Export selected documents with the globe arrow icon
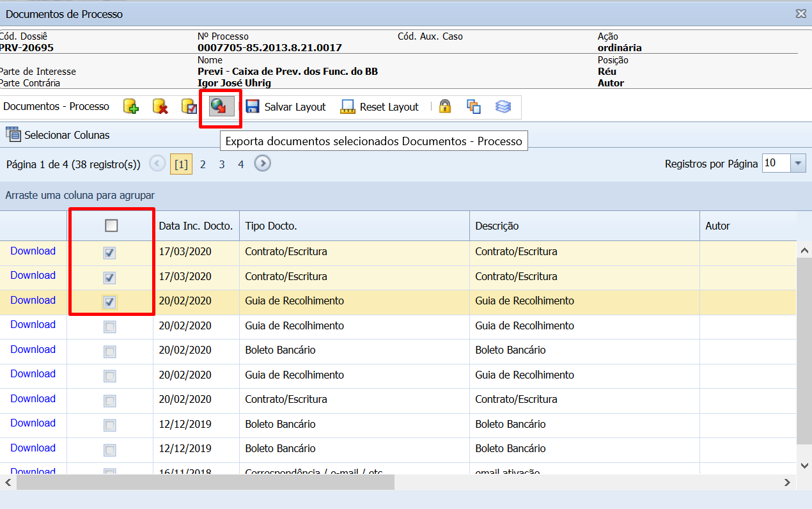This screenshot has height=509, width=812. 220,107
